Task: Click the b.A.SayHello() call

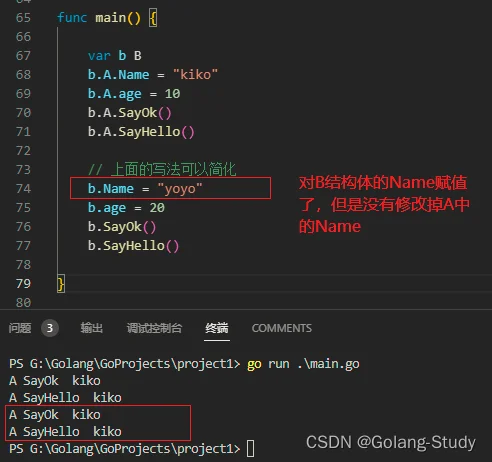Action: (x=141, y=132)
